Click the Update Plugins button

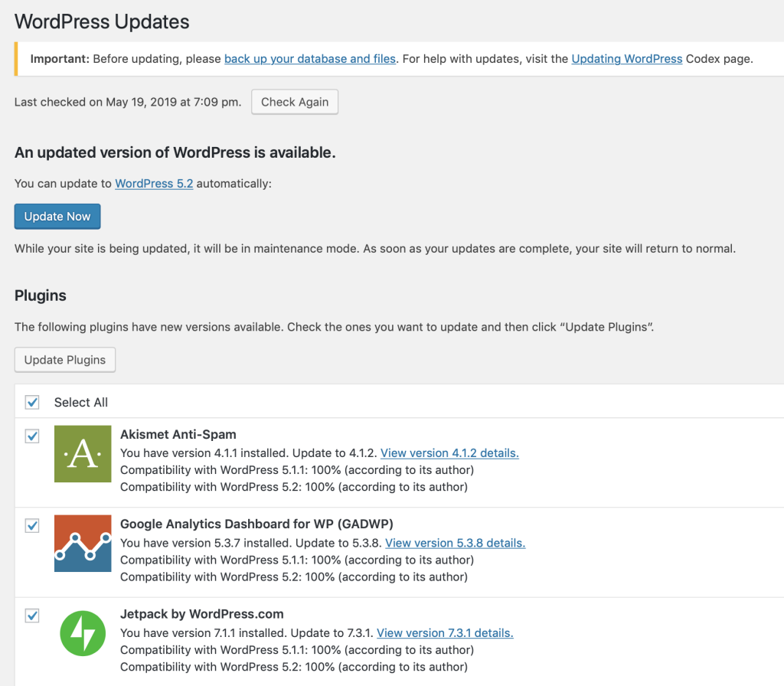click(x=65, y=360)
